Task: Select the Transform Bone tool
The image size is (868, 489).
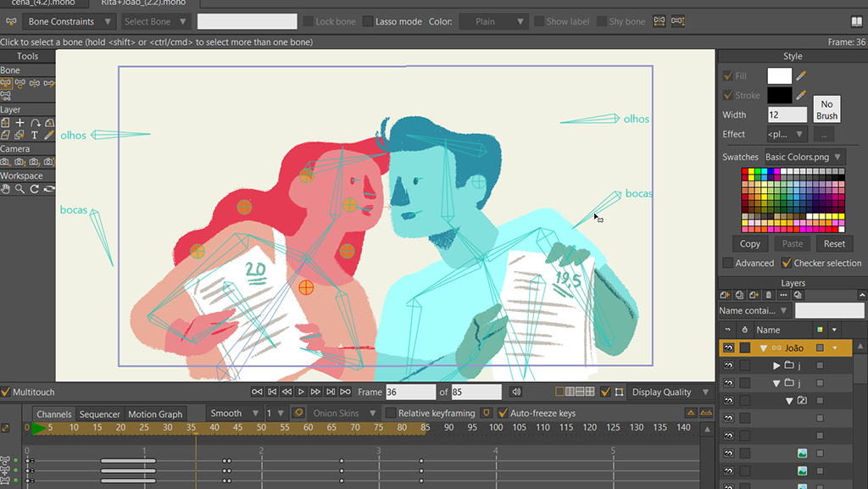Action: tap(19, 84)
